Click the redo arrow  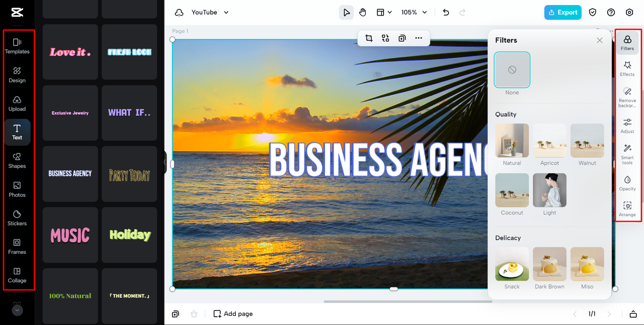pos(462,13)
